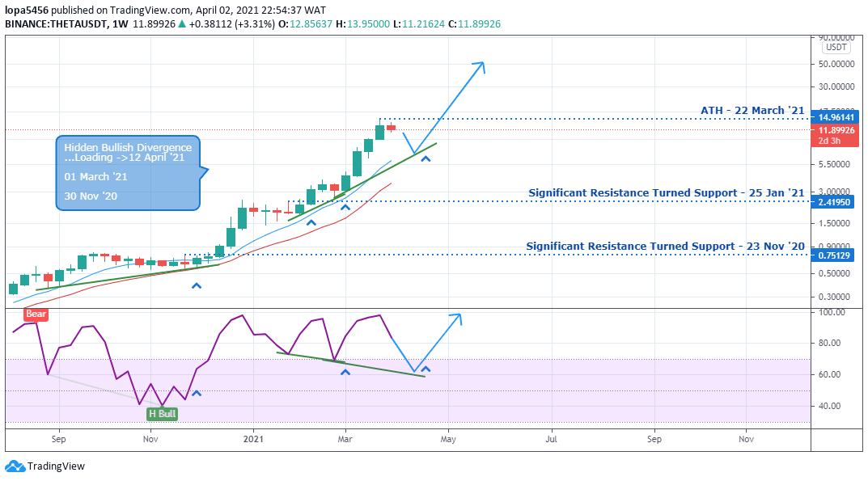Click the May label on time axis
Image resolution: width=868 pixels, height=481 pixels.
448,439
